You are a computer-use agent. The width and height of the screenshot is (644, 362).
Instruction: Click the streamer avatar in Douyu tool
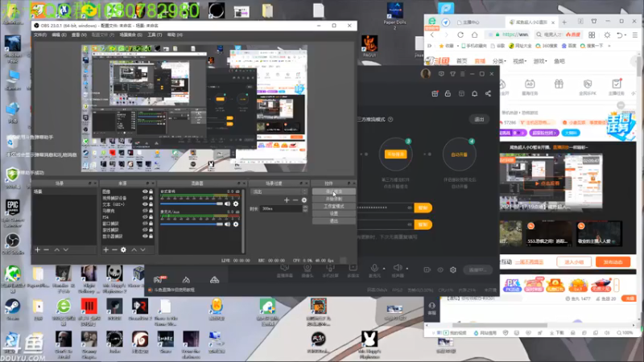tap(426, 73)
